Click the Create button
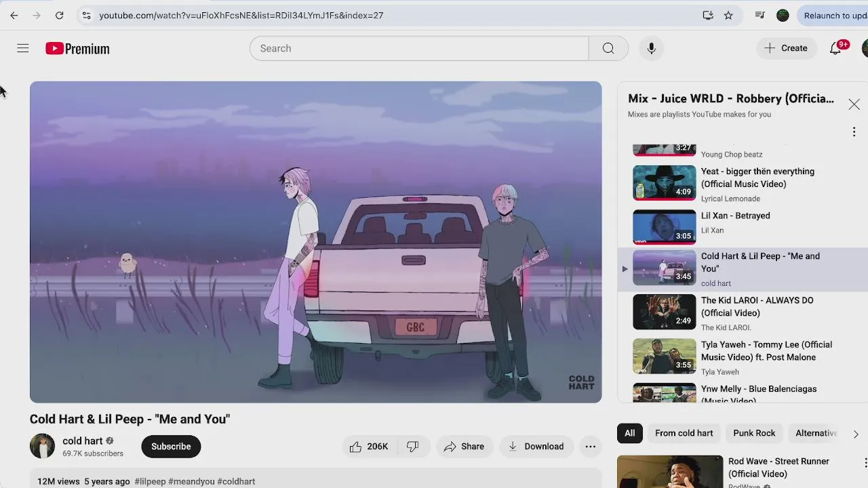 tap(786, 48)
